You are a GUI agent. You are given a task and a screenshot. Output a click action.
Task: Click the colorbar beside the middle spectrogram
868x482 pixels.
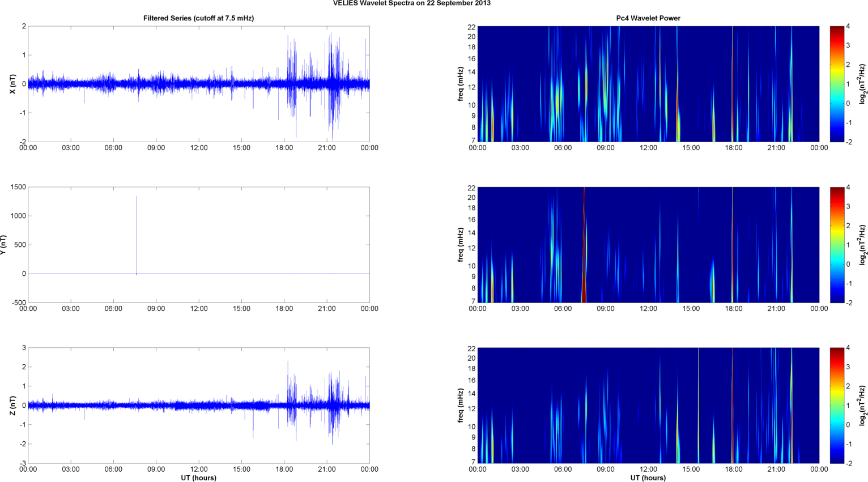tap(837, 245)
